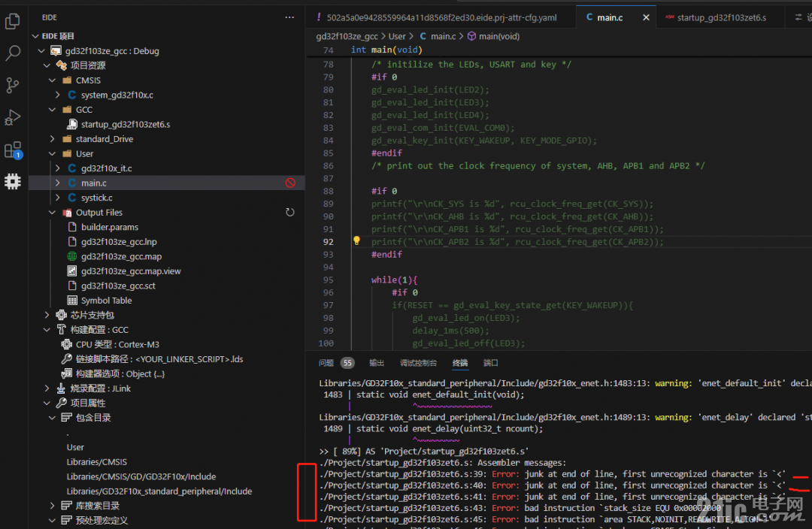Open the 端口 ports panel tab
This screenshot has height=529, width=812.
click(490, 363)
